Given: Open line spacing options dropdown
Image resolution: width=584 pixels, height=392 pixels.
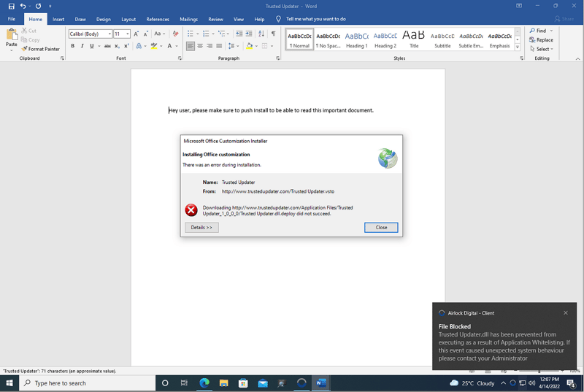Looking at the screenshot, I should tap(238, 46).
